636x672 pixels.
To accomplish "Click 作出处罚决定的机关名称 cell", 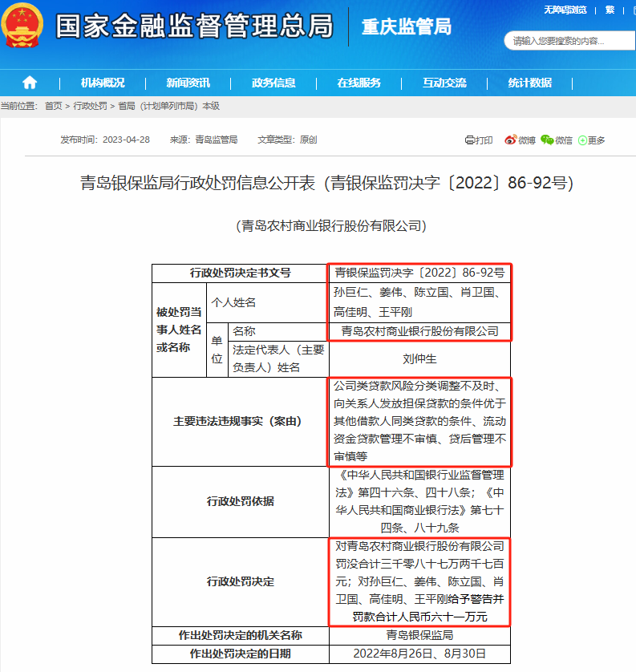I will 241,636.
